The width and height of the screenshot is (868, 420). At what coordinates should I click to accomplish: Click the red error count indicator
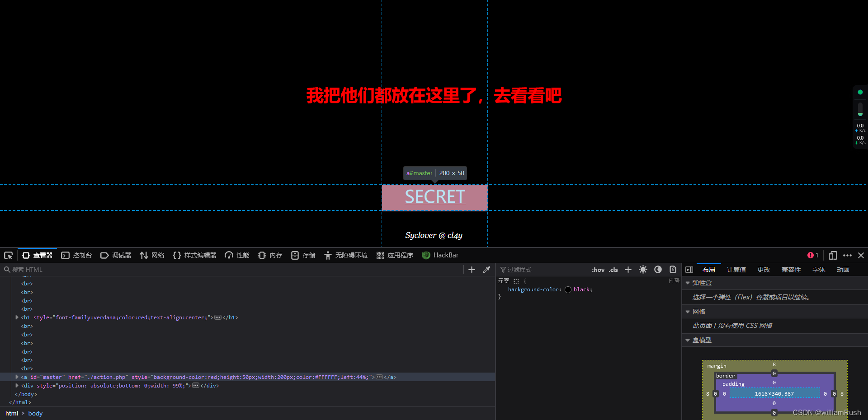pyautogui.click(x=813, y=256)
